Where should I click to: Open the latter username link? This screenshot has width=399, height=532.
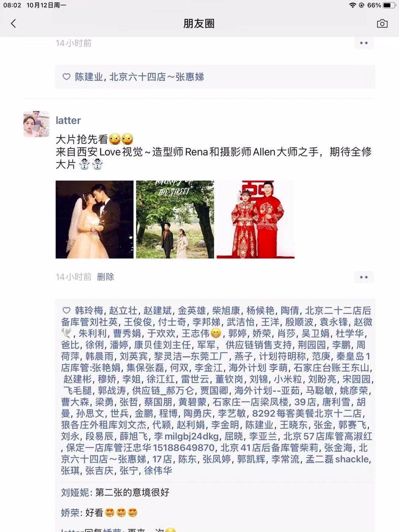click(68, 120)
